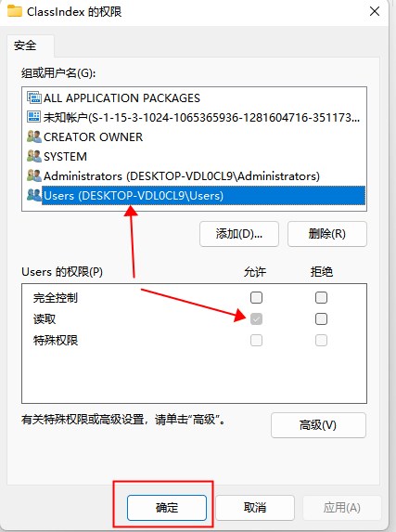This screenshot has width=396, height=532.
Task: Click the SYSTEM group icon
Action: [34, 156]
